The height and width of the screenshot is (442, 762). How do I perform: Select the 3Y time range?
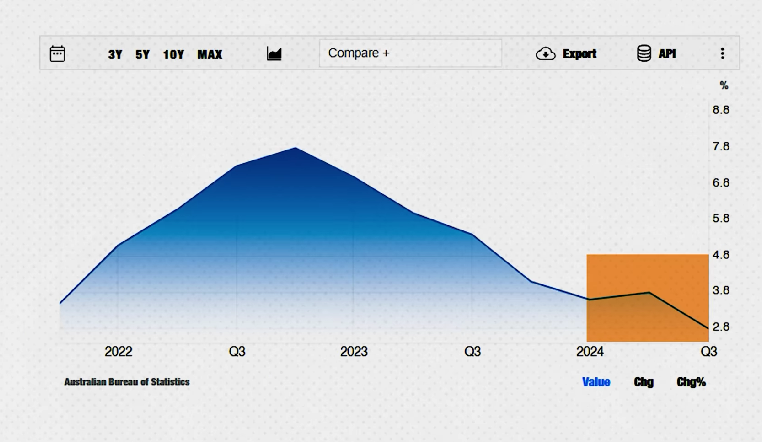[x=115, y=54]
